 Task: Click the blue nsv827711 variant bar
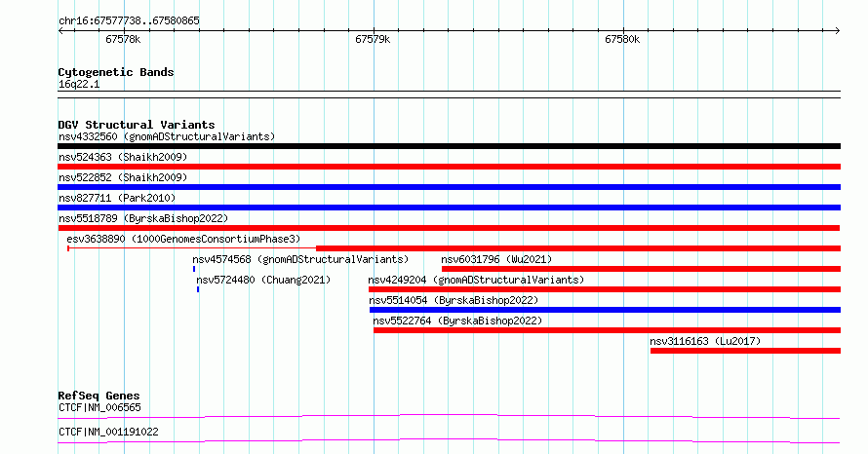449,208
